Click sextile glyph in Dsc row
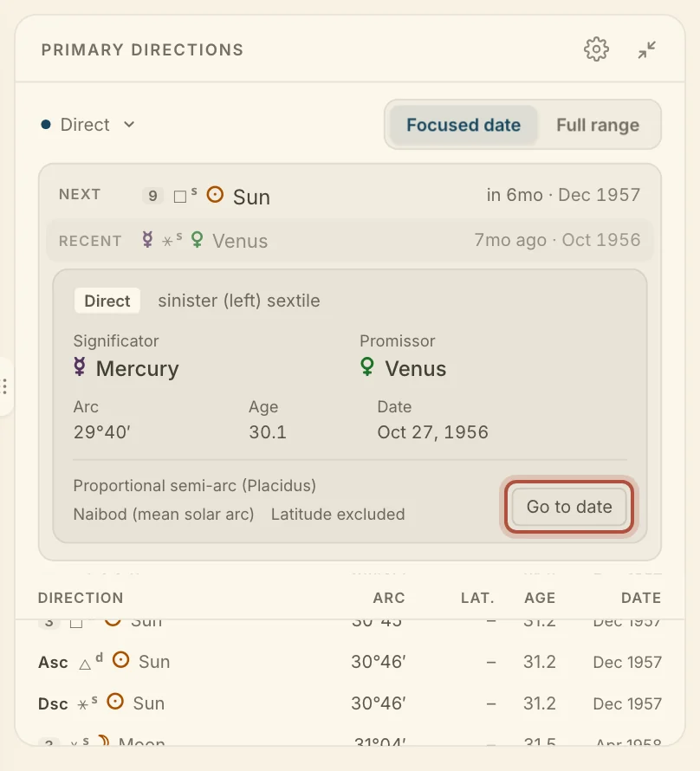 (82, 705)
